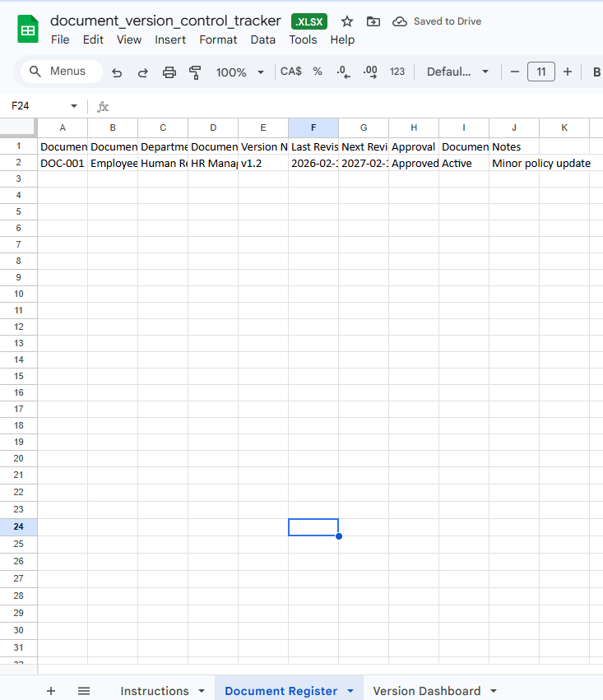Click the move to folder icon
This screenshot has width=603, height=700.
point(373,21)
